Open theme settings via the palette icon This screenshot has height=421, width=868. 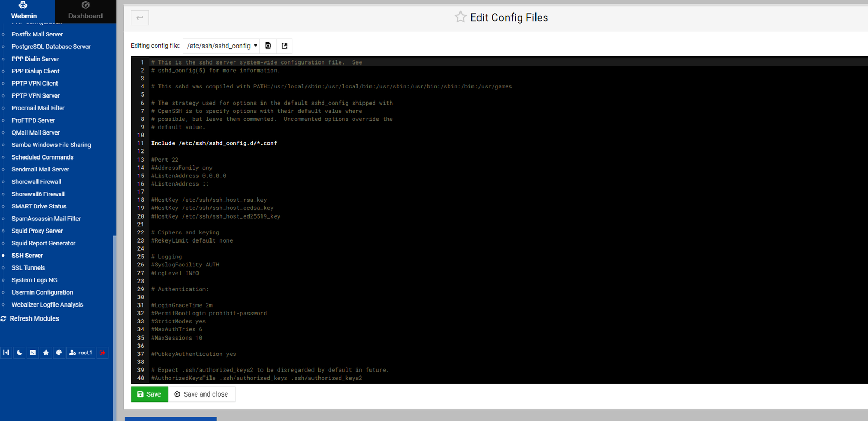pos(59,353)
